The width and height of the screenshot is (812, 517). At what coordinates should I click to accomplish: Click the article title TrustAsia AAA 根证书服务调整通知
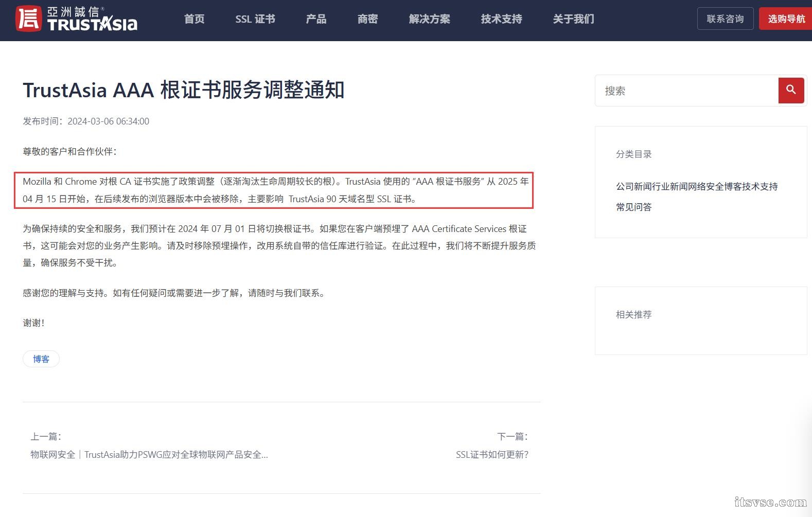click(x=184, y=90)
